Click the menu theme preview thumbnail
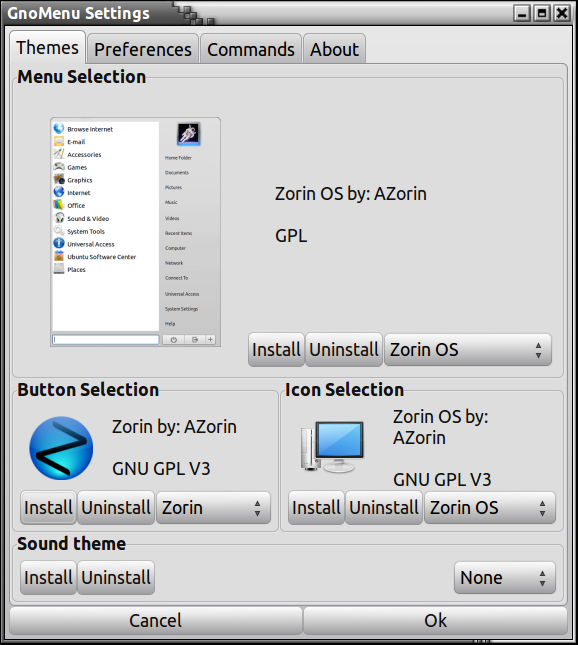 (135, 232)
